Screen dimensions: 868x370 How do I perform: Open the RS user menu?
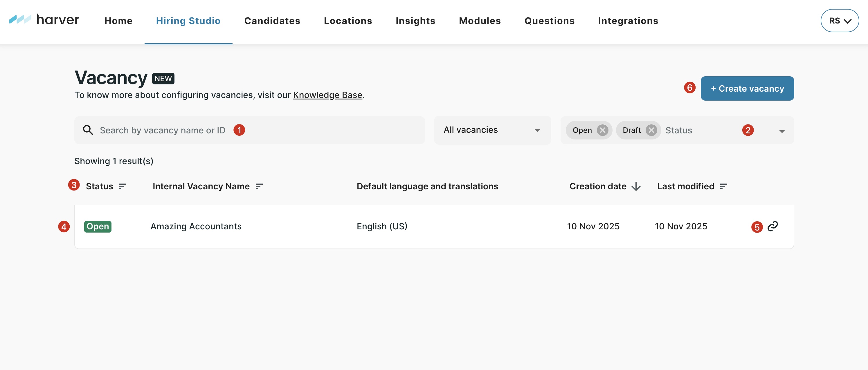coord(839,21)
